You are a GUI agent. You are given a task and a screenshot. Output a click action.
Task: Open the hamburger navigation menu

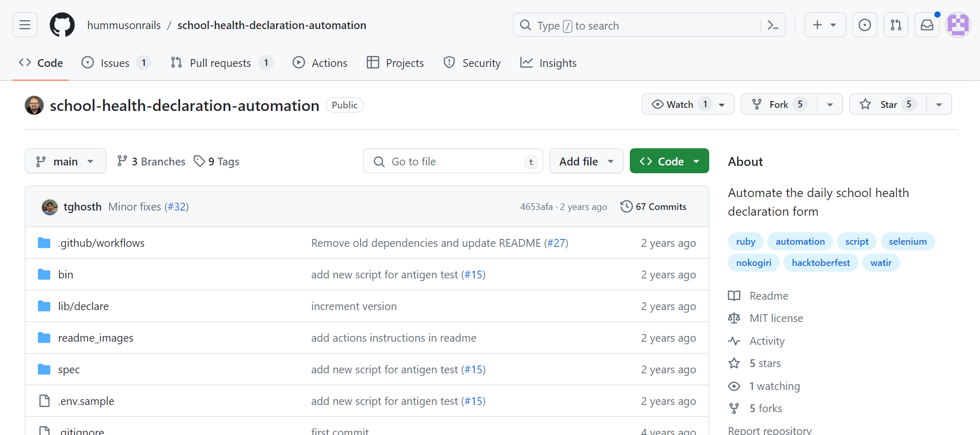[25, 25]
